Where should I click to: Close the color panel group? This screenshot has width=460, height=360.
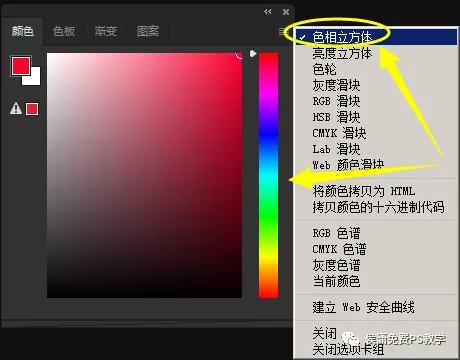[x=286, y=12]
